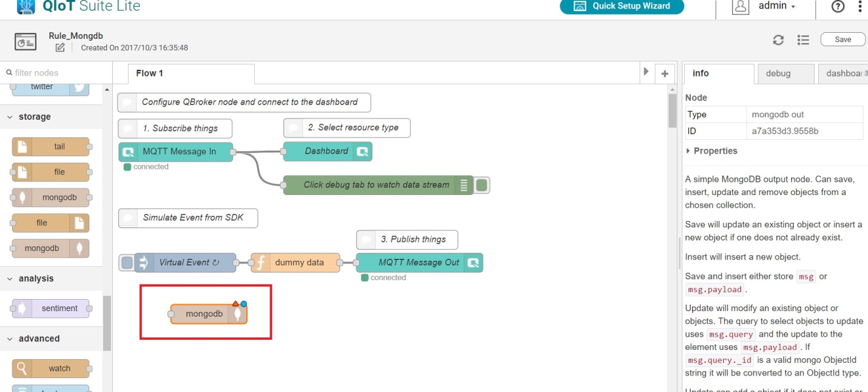The image size is (868, 392).
Task: Select the Configure QBroker comment node
Action: pos(244,102)
